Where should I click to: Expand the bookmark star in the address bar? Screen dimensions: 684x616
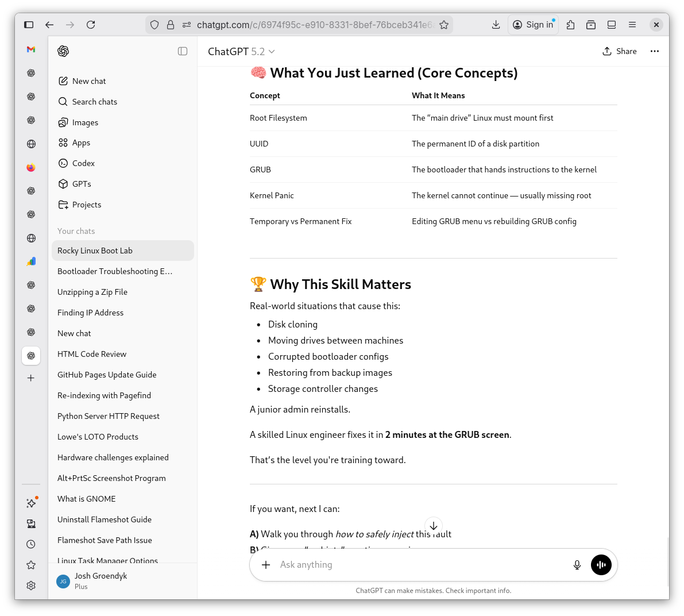click(444, 25)
